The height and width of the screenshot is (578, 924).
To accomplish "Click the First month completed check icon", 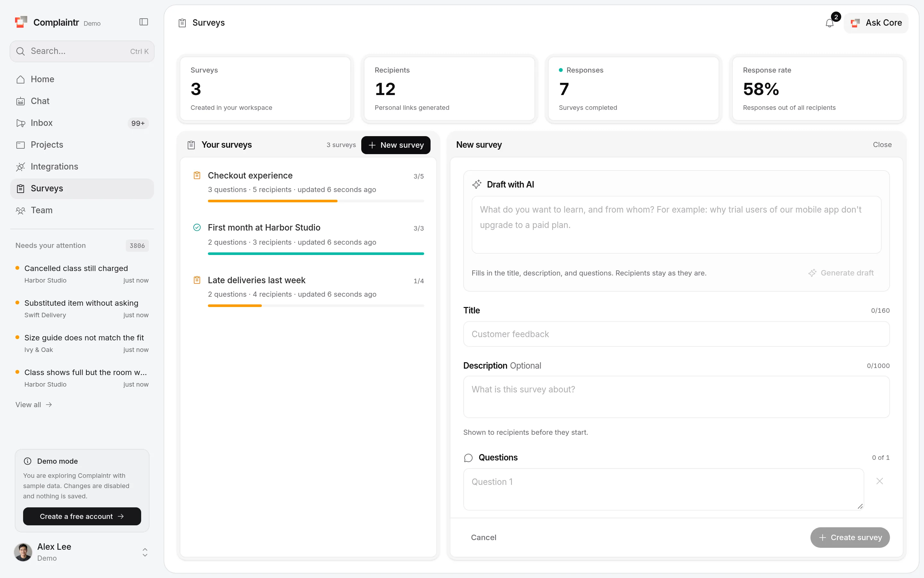I will click(197, 228).
